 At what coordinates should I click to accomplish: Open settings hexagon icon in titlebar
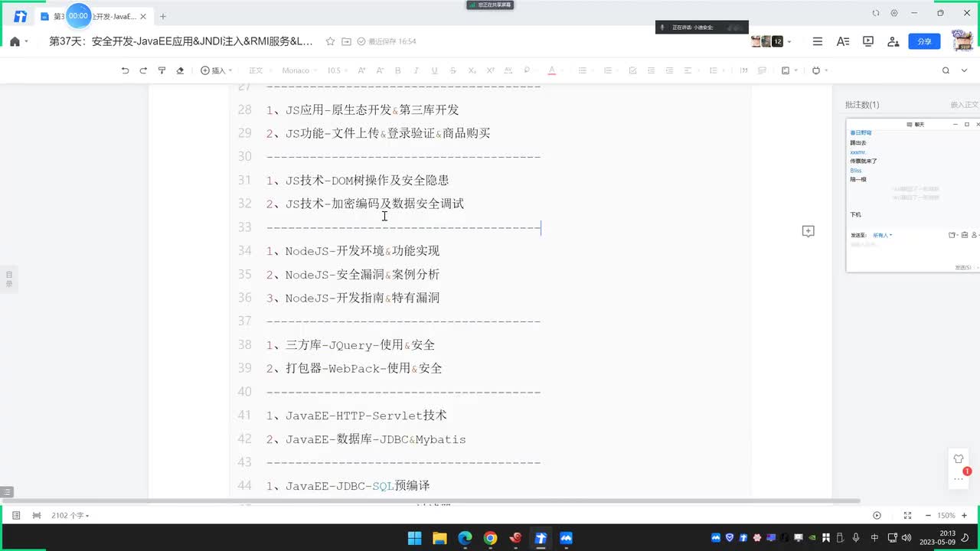point(893,13)
